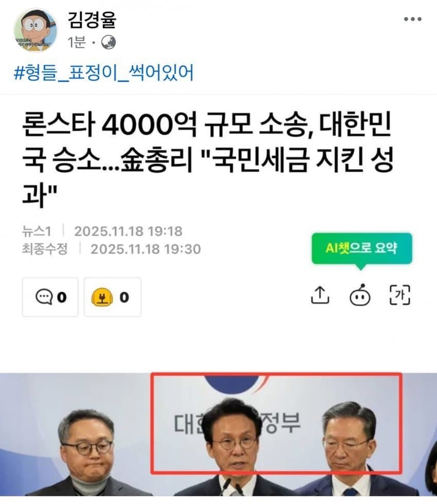Click the red-highlighted area of the photo

point(277,423)
